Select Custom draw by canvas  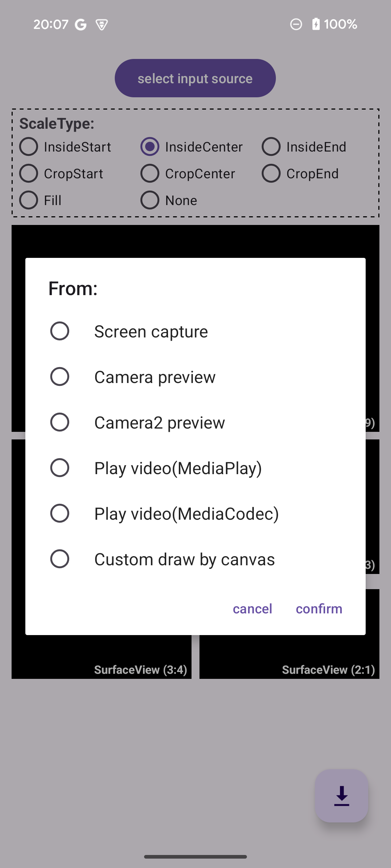click(195, 559)
